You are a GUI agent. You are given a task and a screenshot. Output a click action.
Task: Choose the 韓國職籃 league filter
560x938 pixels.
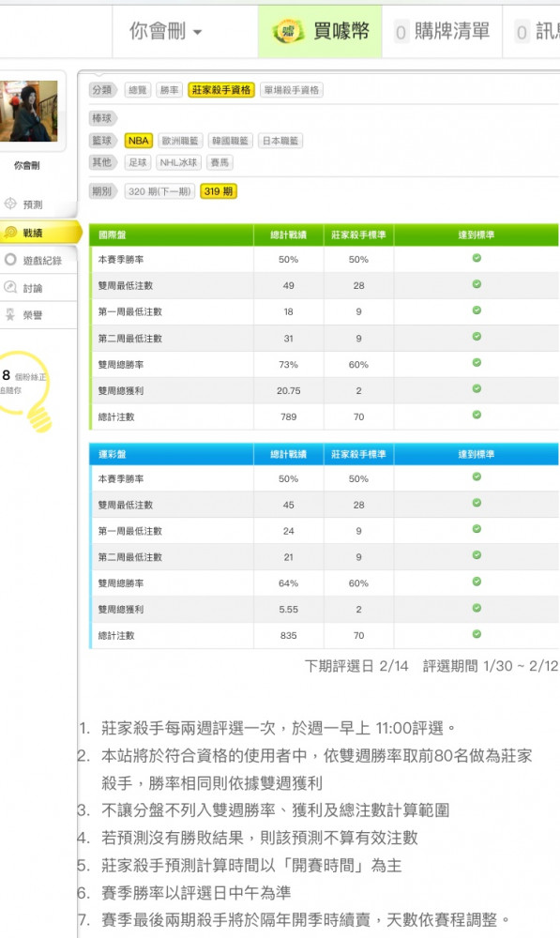pos(231,141)
